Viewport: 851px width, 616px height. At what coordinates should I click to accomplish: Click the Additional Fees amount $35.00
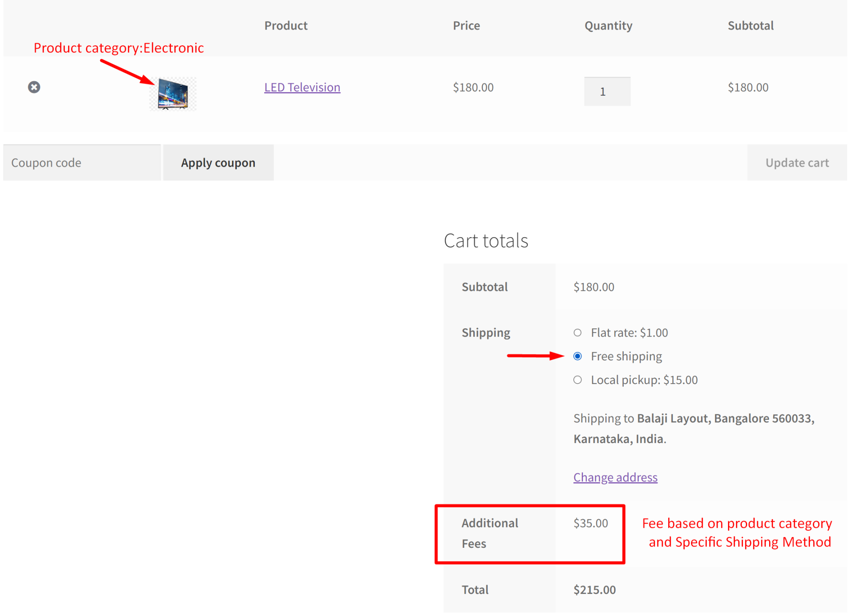point(590,523)
